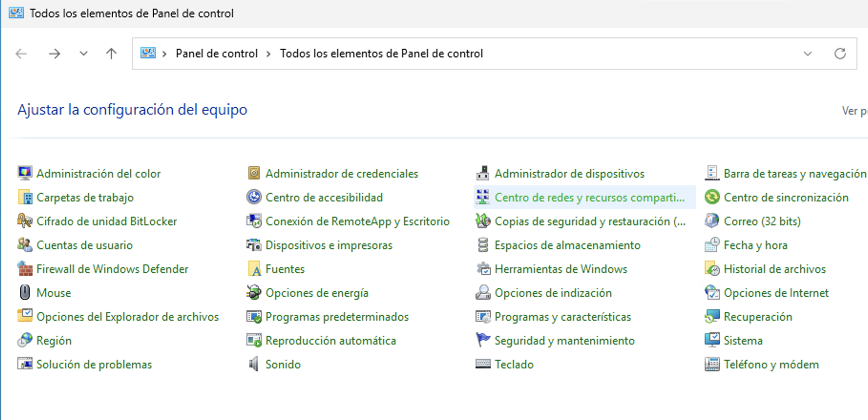
Task: Click the Centro de accesibilidad icon
Action: [x=254, y=197]
